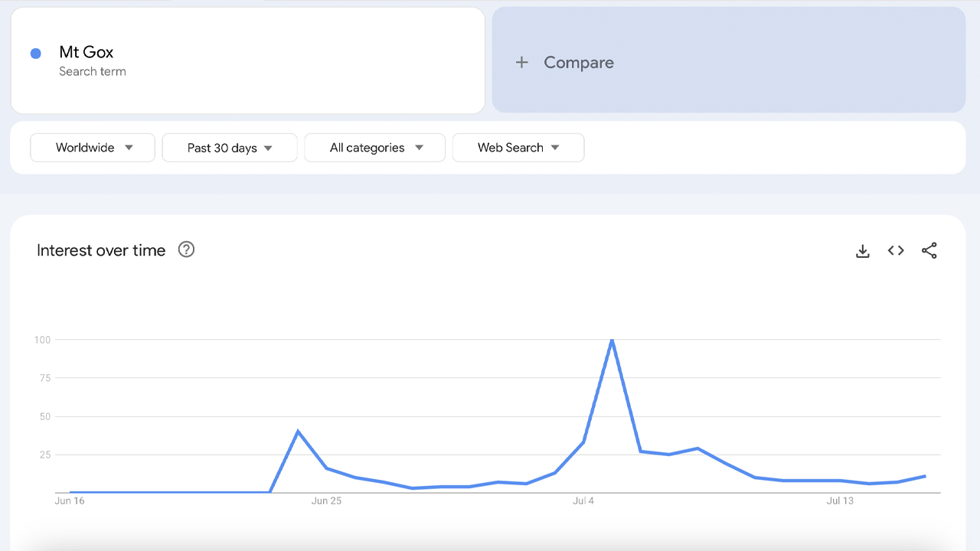Select the blue dot beside Mt Gox

click(x=35, y=52)
